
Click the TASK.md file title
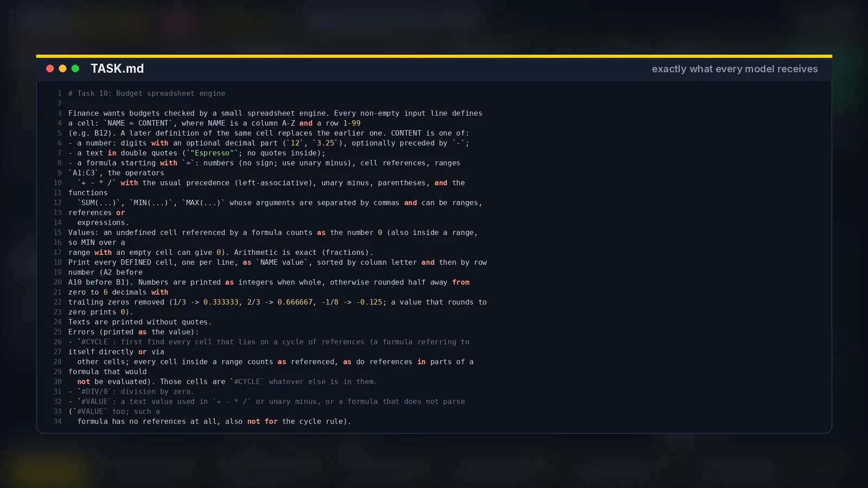[x=117, y=69]
